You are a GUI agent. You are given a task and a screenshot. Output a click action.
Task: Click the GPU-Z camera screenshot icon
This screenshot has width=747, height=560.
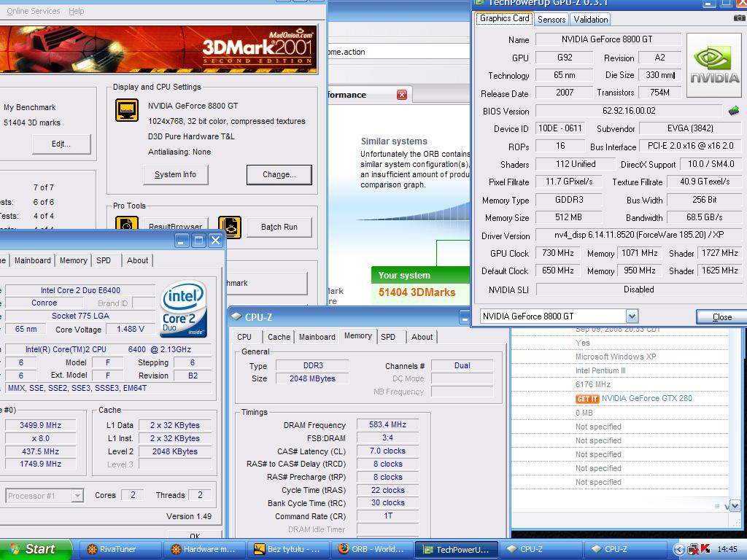pyautogui.click(x=739, y=17)
